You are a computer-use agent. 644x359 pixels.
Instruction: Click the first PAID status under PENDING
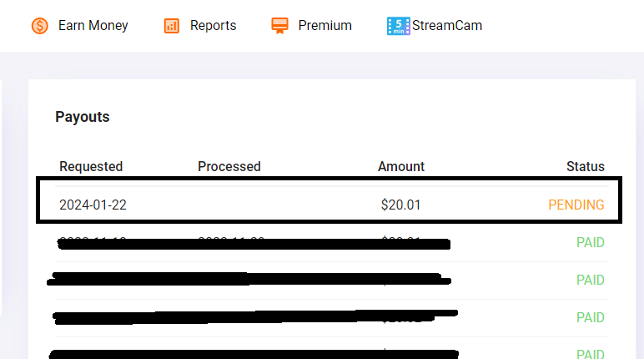tap(590, 243)
